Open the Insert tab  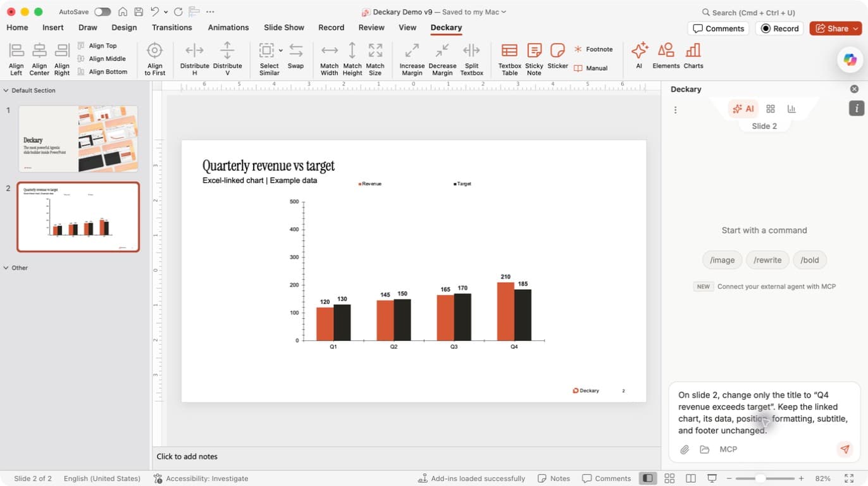[53, 28]
